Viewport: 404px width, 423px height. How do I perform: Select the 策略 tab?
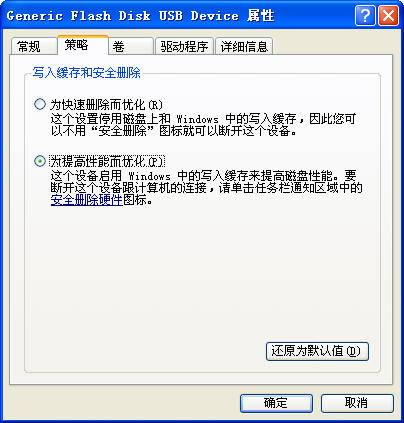[x=83, y=45]
